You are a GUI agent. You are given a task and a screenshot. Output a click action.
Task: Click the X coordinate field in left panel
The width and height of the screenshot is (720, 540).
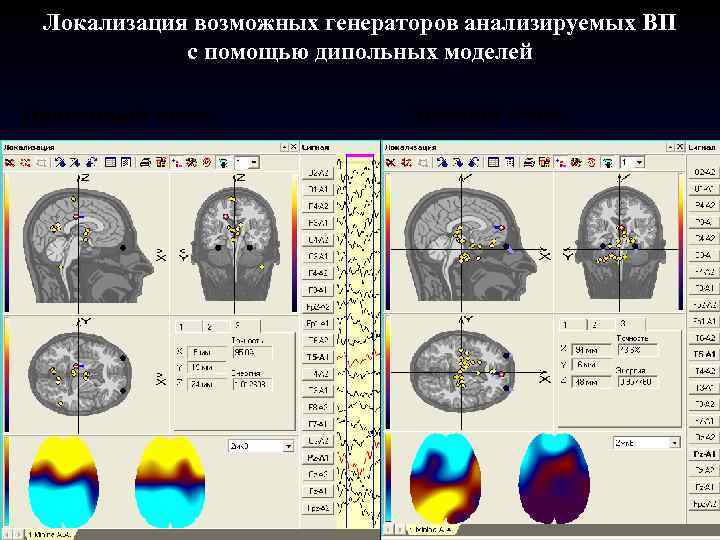pos(207,353)
